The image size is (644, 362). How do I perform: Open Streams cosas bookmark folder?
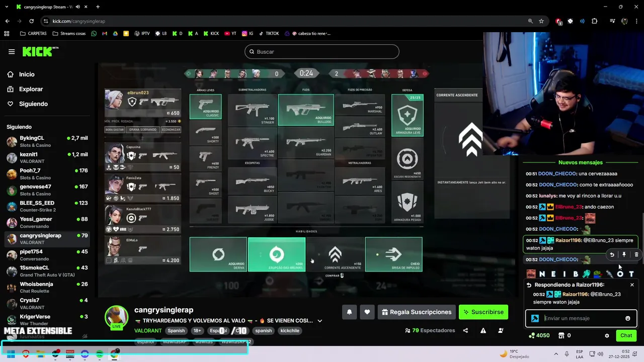pyautogui.click(x=69, y=34)
